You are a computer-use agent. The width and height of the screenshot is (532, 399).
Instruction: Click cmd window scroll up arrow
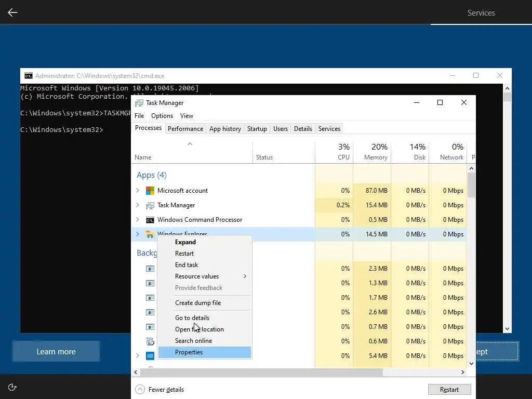pyautogui.click(x=507, y=88)
